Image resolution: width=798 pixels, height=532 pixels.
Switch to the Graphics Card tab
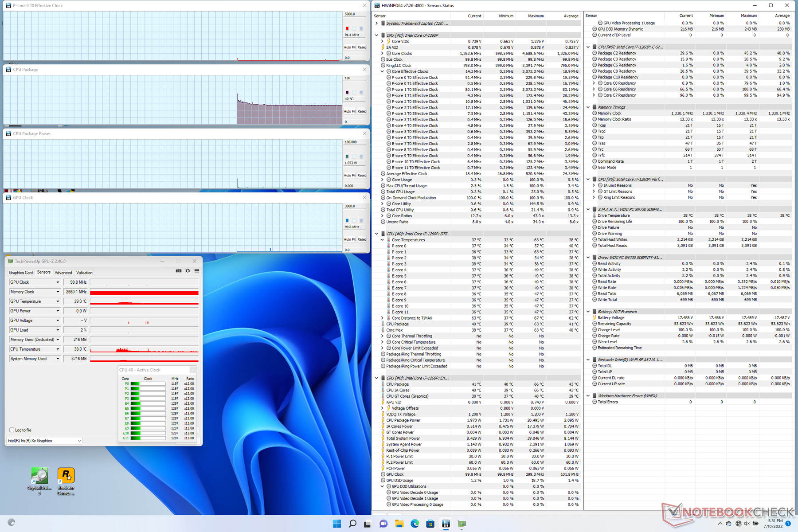(21, 273)
